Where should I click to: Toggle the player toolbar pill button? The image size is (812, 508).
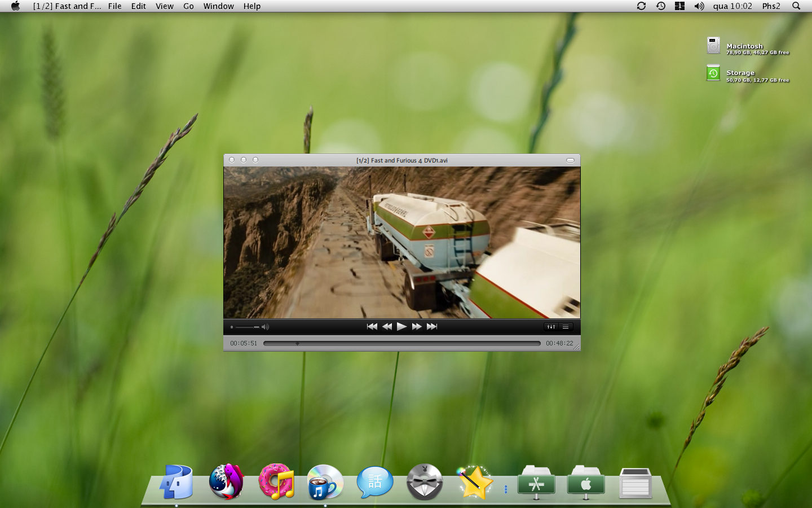(x=570, y=160)
